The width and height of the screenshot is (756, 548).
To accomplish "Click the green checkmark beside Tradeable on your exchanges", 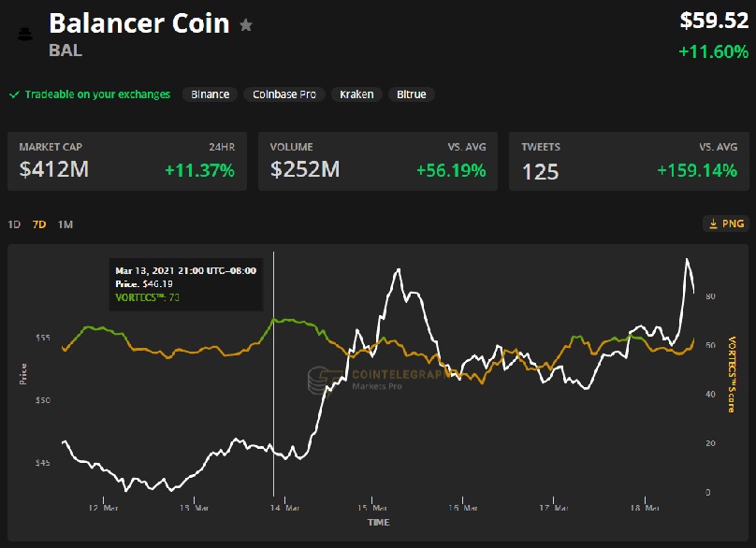I will tap(14, 94).
